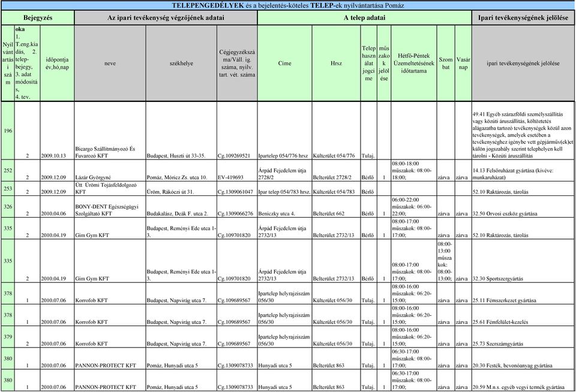The height and width of the screenshot is (392, 576).
Task: Select the 'Bejegyzés' group header
Action: [x=38, y=17]
